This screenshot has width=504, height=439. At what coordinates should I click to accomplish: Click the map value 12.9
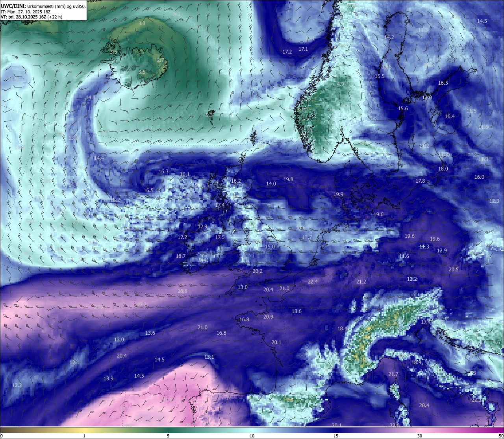[x=442, y=251]
